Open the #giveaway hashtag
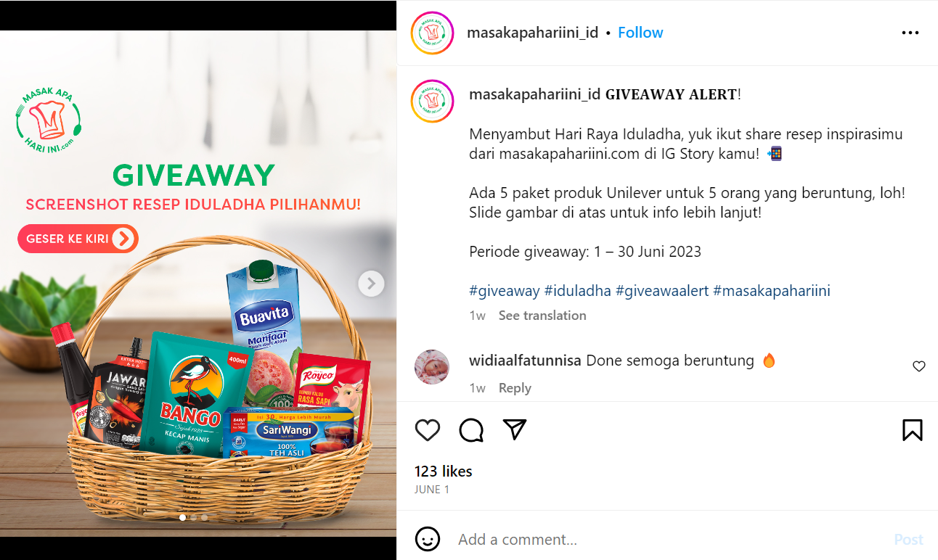This screenshot has height=560, width=938. pos(505,291)
